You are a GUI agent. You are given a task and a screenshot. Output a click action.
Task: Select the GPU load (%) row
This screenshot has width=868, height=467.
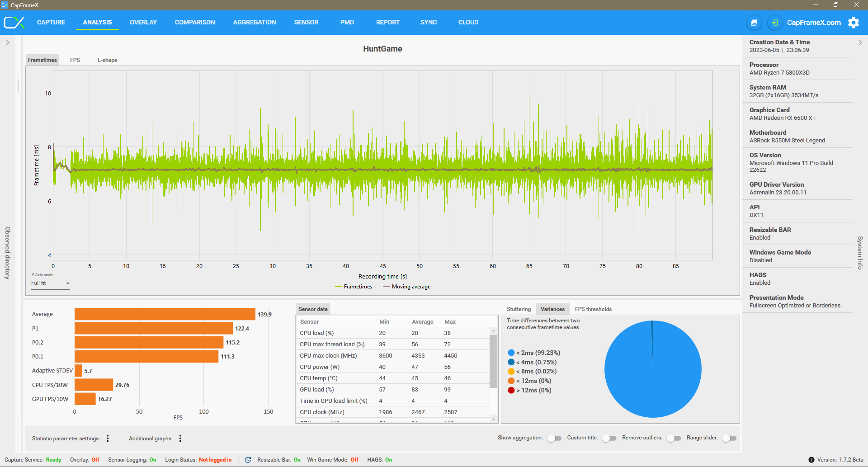[393, 390]
